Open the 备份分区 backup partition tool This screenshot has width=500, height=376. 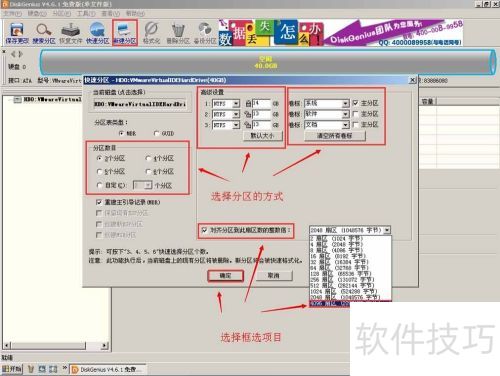point(205,33)
